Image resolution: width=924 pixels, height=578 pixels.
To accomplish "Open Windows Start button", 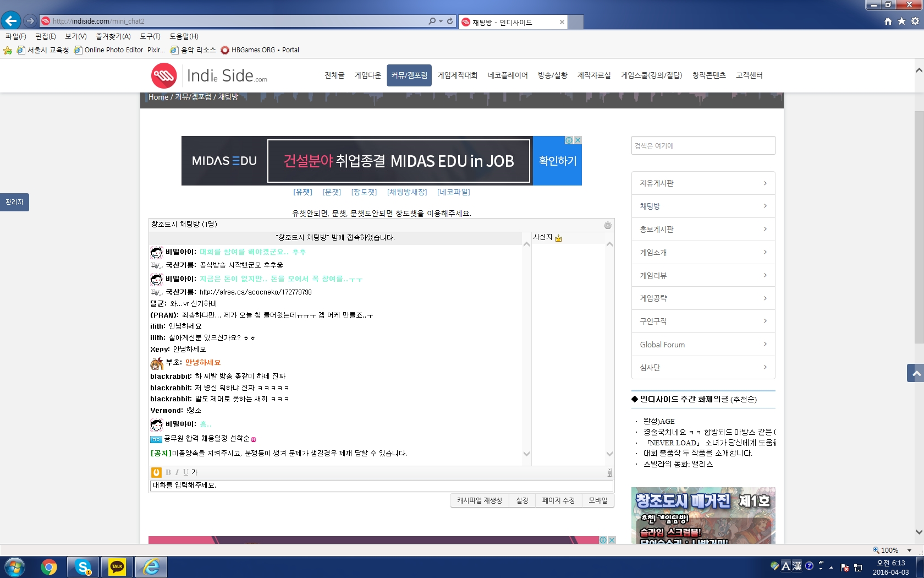I will tap(15, 567).
